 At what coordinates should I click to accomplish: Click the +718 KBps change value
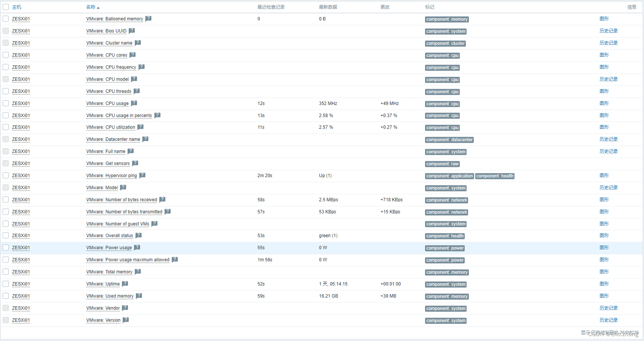click(391, 200)
